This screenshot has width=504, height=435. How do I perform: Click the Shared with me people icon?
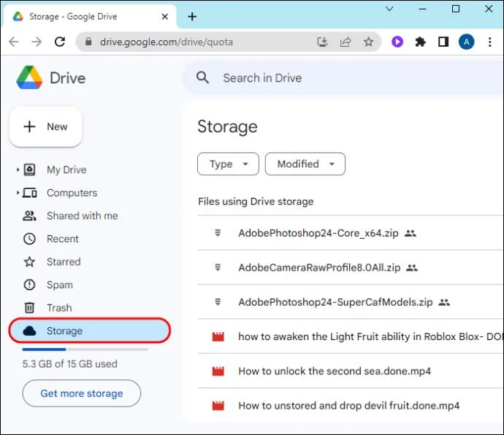pos(29,215)
